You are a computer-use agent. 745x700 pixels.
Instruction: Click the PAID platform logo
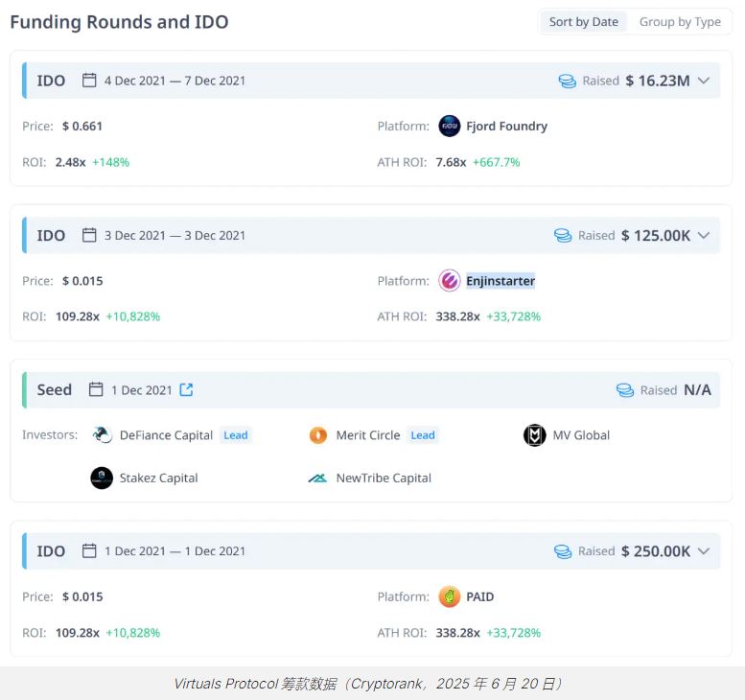(450, 596)
